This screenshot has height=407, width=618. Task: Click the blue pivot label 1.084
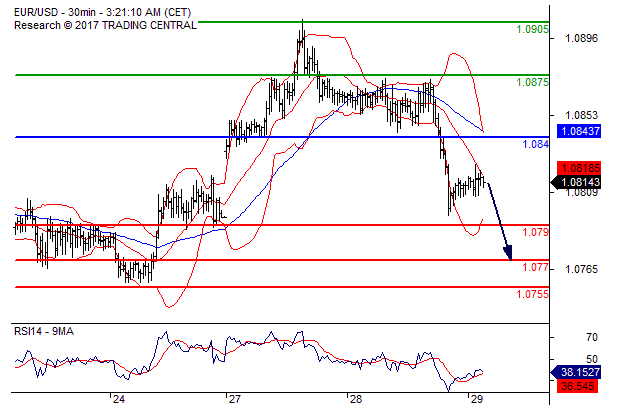[x=535, y=144]
